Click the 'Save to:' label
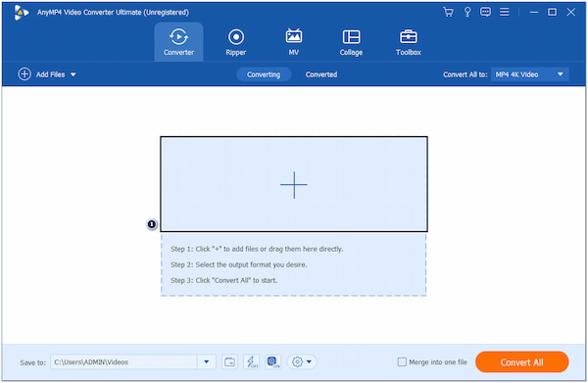This screenshot has width=588, height=383. click(x=32, y=362)
